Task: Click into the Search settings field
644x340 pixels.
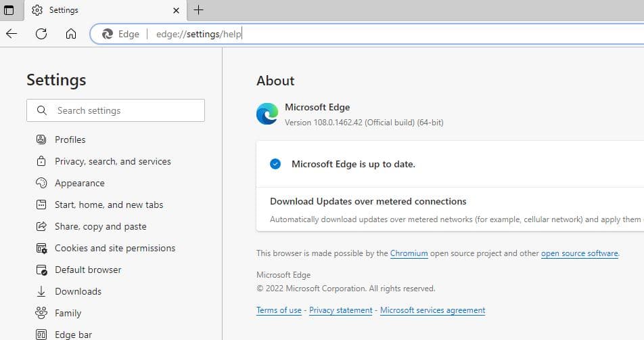Action: [x=122, y=110]
